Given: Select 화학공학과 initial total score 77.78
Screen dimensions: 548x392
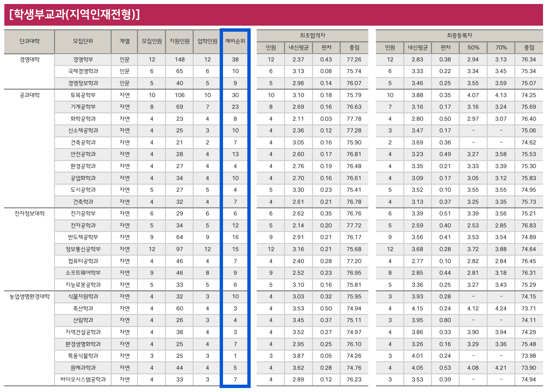Looking at the screenshot, I should click(x=354, y=119).
